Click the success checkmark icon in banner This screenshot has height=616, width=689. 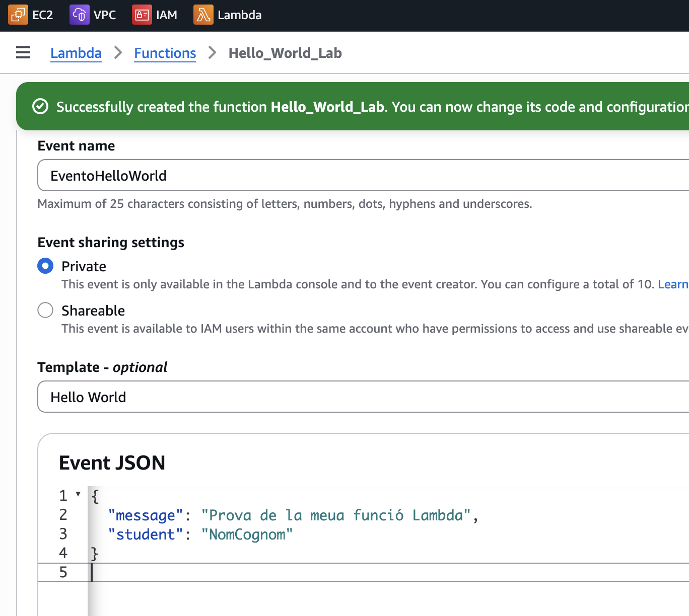[x=40, y=107]
